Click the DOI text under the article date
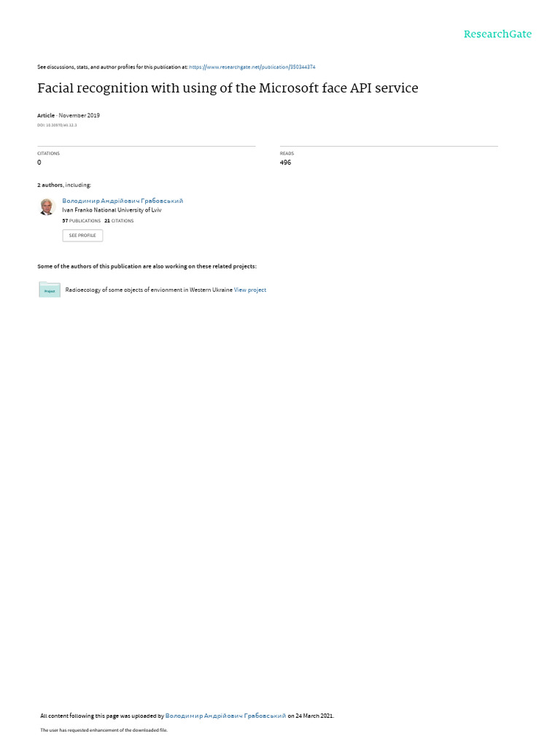The width and height of the screenshot is (560, 747). 57,125
